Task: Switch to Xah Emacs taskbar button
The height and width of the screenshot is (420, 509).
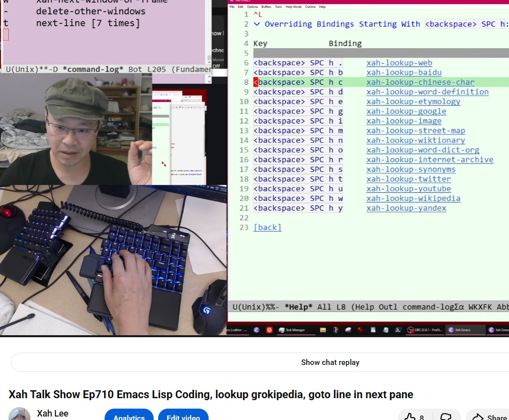Action: [464, 330]
